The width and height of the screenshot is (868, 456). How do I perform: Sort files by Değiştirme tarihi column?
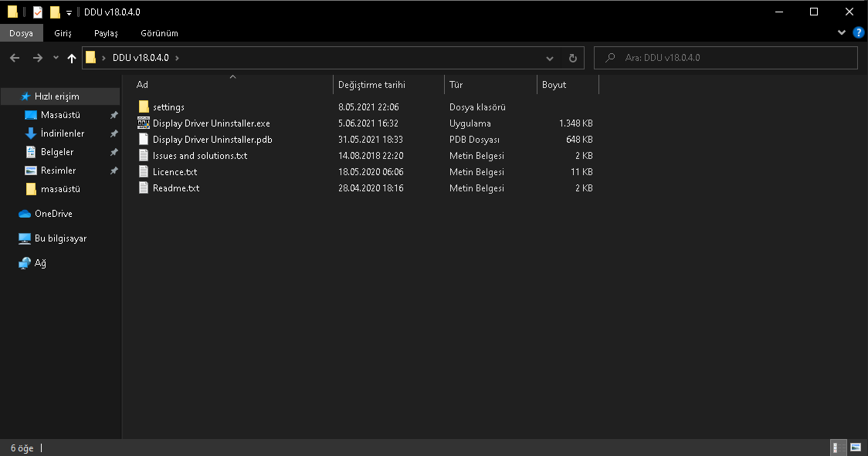371,85
